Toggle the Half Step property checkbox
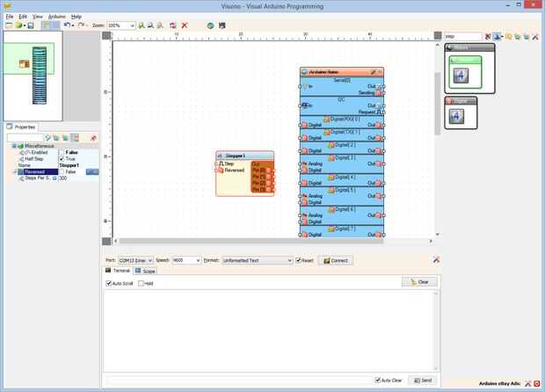 point(62,159)
